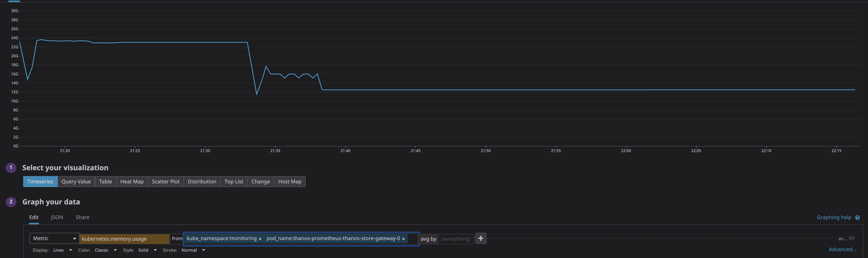This screenshot has height=258, width=868.
Task: Open the Graphing help link
Action: pos(834,218)
